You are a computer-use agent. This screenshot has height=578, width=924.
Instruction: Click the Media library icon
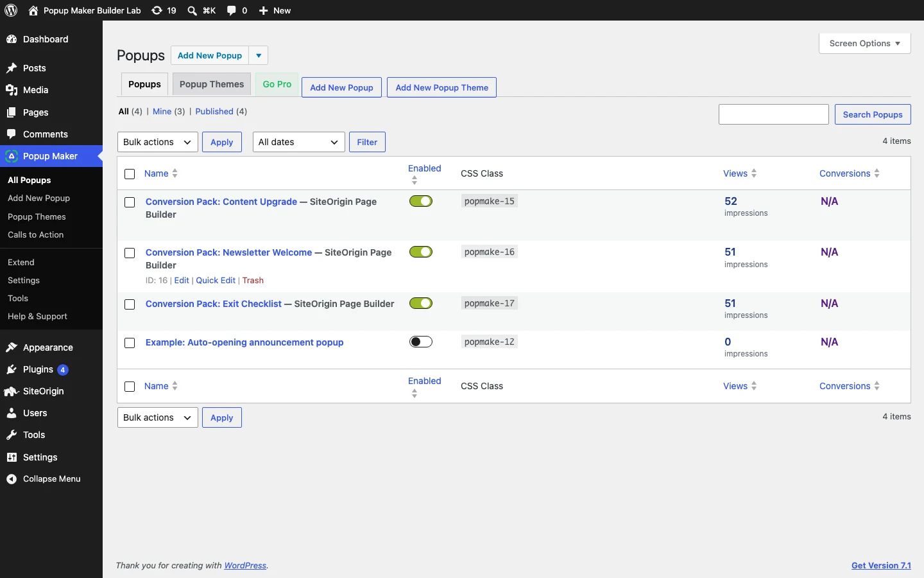pos(12,90)
